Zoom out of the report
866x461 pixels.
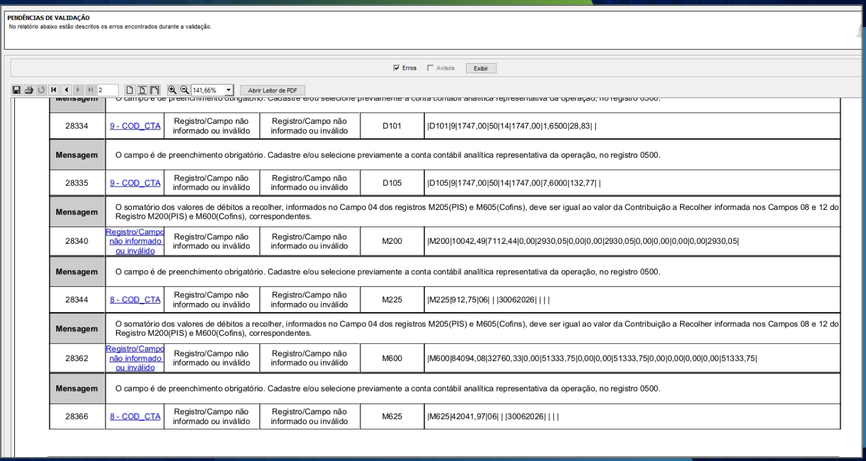point(184,90)
